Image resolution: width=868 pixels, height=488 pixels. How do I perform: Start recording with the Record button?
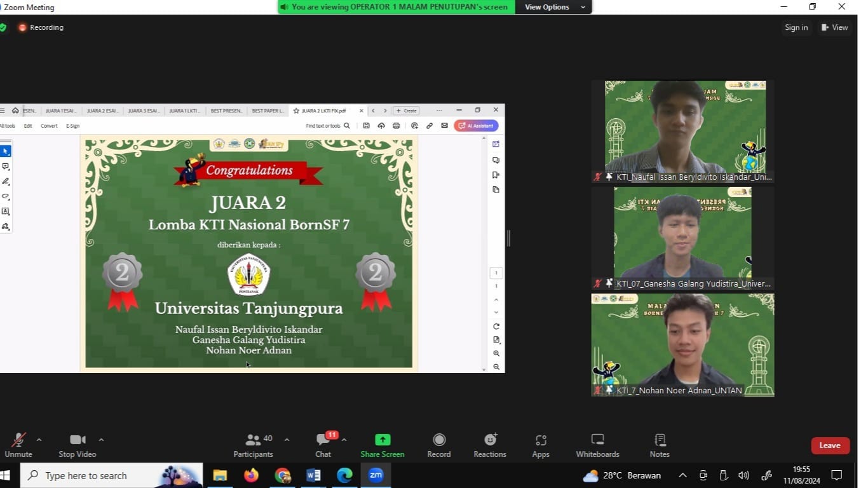click(x=438, y=445)
